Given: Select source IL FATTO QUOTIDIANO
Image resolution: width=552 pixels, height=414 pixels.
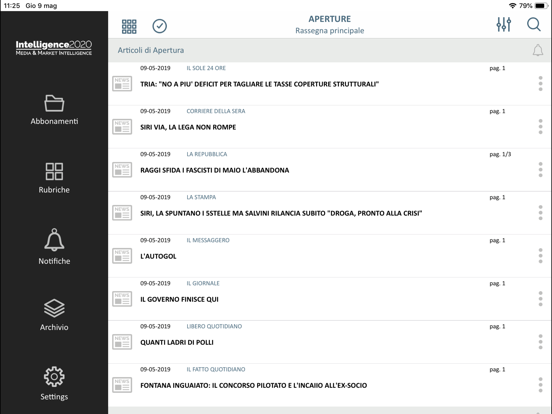Looking at the screenshot, I should pos(216,369).
